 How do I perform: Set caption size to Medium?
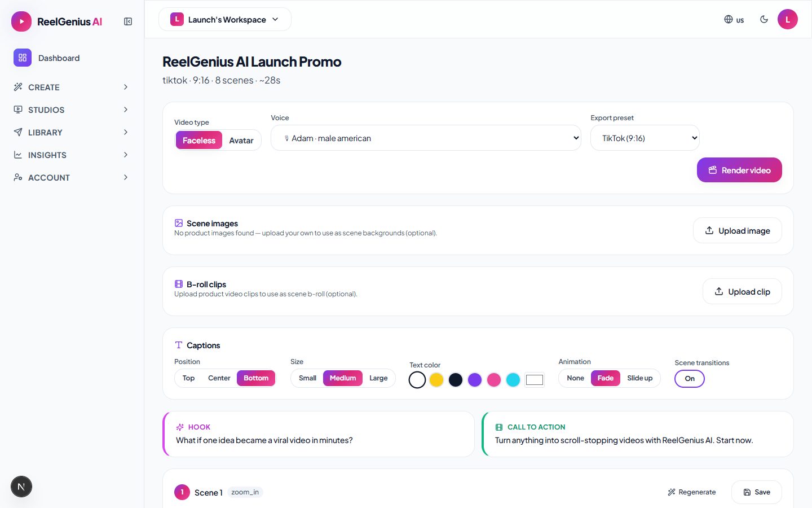click(343, 378)
